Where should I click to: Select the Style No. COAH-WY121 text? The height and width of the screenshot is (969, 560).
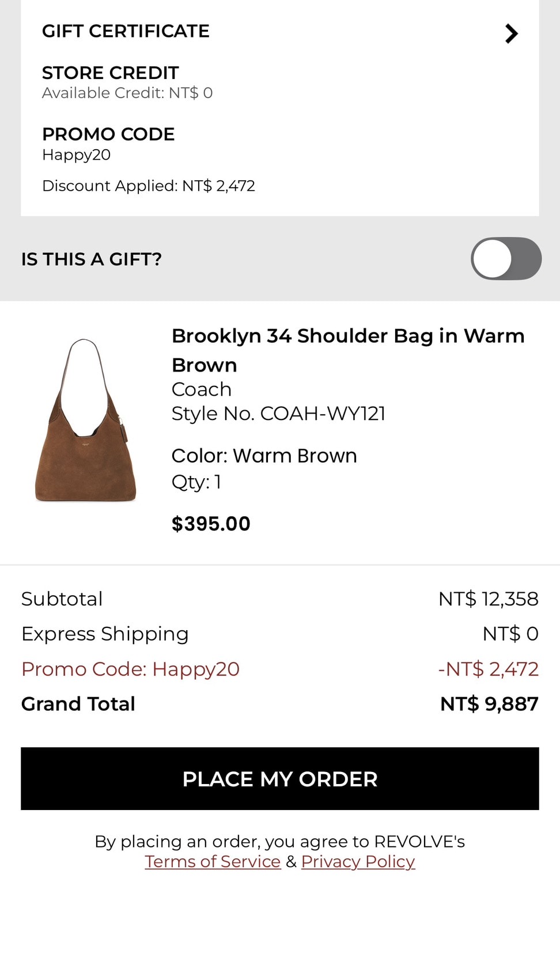[x=278, y=414]
